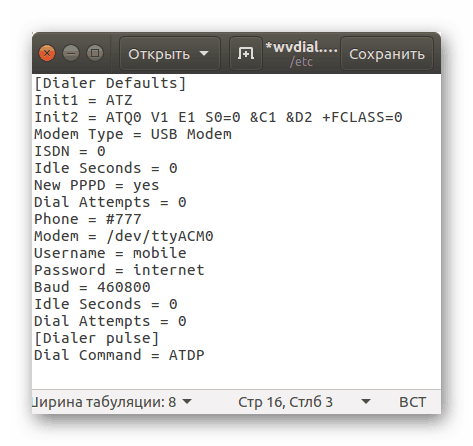Click the wvdial document title in header
Image resolution: width=473 pixels, height=446 pixels.
click(301, 53)
